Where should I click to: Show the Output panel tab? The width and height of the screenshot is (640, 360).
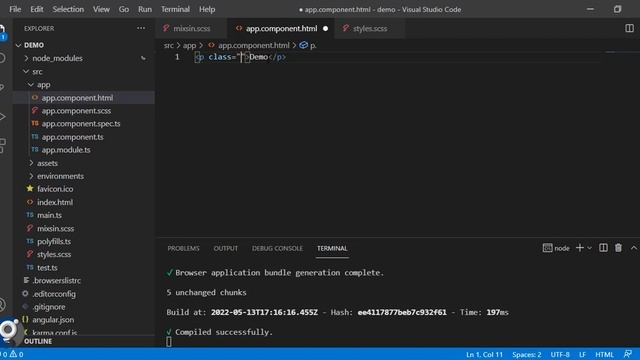pyautogui.click(x=226, y=248)
